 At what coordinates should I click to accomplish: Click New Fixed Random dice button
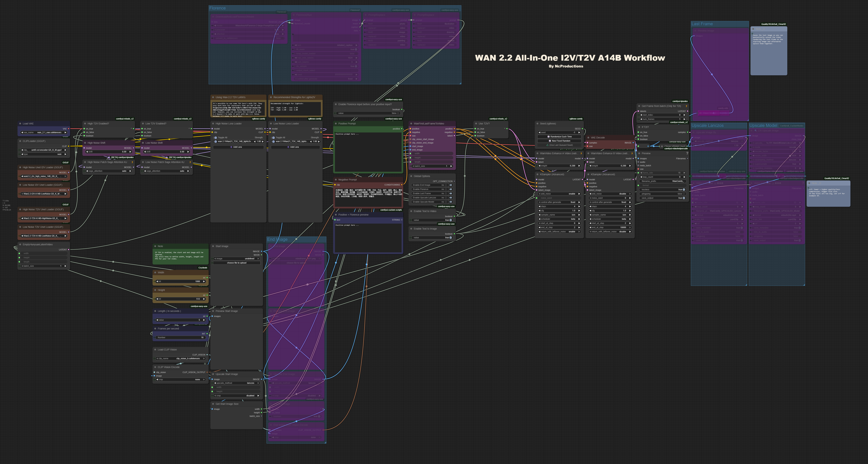550,141
